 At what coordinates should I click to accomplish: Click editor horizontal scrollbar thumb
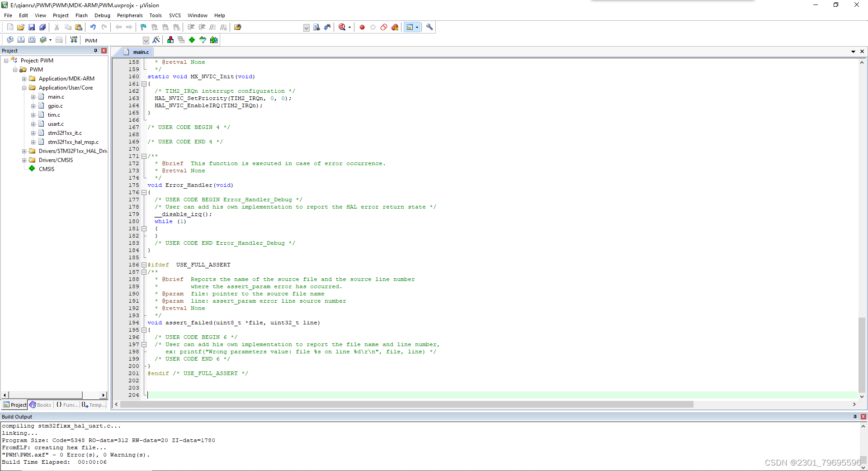(407, 404)
